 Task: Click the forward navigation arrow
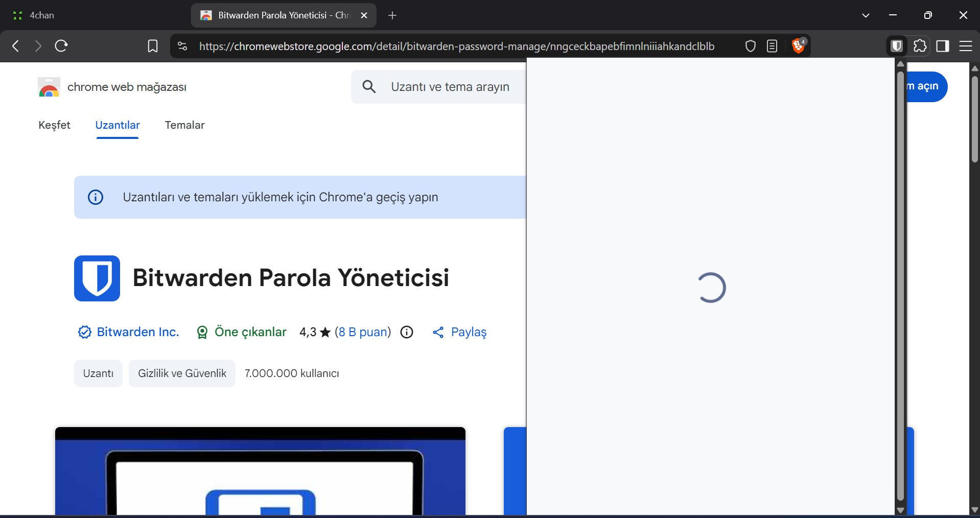(x=38, y=46)
